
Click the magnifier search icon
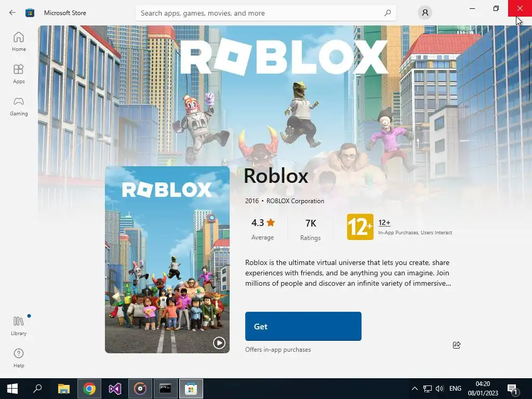[x=388, y=13]
